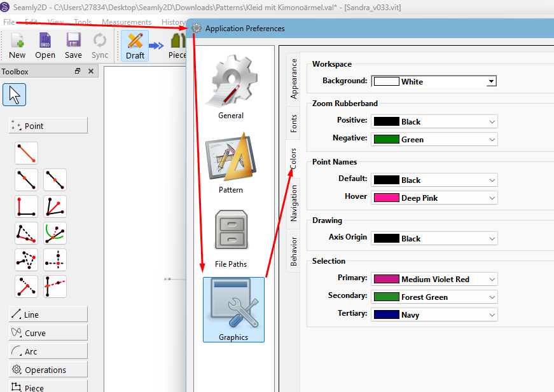Screen dimensions: 554x392
Task: Expand the Curve section in Toolbox
Action: click(x=48, y=333)
